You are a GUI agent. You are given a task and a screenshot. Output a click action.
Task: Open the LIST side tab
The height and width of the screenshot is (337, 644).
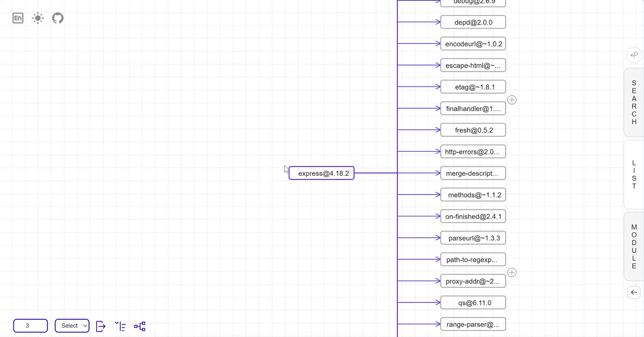point(634,174)
